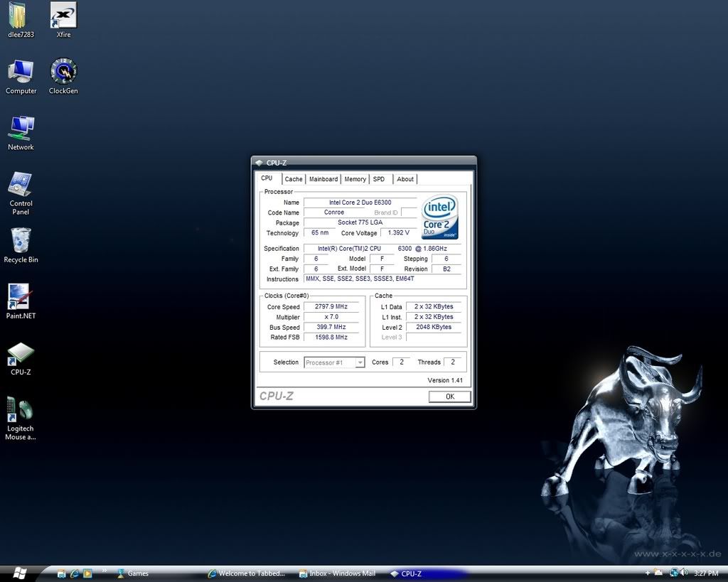Select the Network desktop icon
Screen dimensions: 728x582
21,133
